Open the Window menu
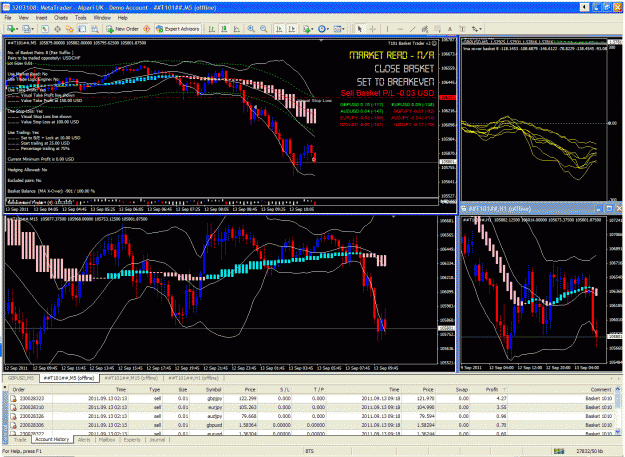Viewport: 625px width, 457px height. tap(102, 18)
